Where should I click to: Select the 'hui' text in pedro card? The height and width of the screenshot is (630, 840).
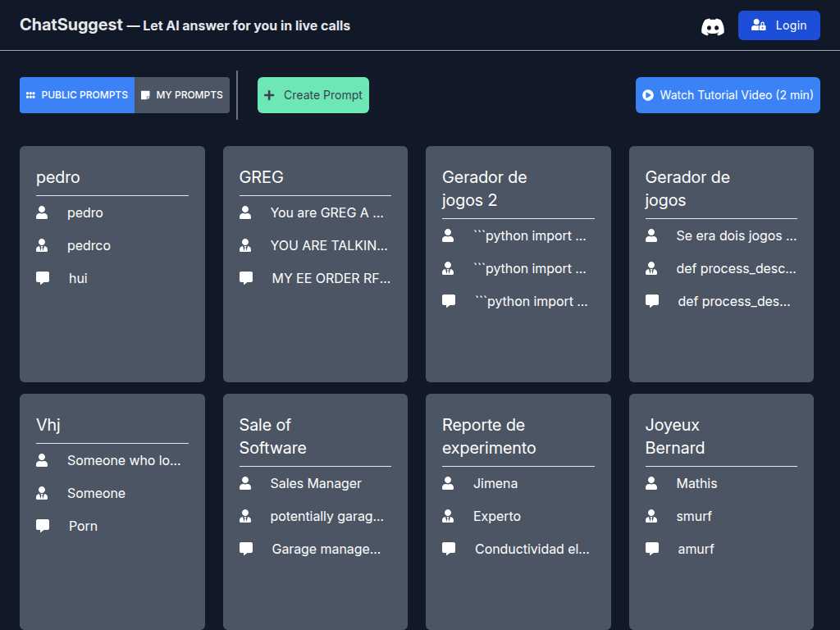tap(78, 279)
